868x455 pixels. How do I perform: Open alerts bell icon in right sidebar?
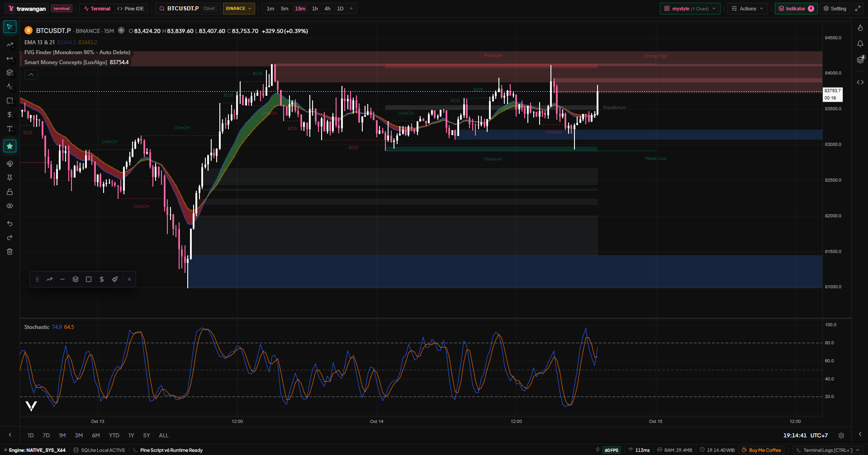click(x=860, y=44)
